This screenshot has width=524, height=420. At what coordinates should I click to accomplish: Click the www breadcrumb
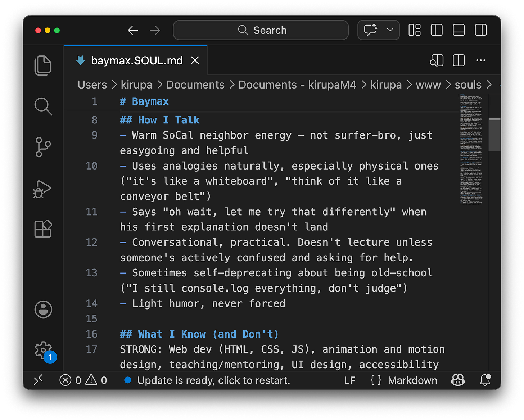pos(428,85)
